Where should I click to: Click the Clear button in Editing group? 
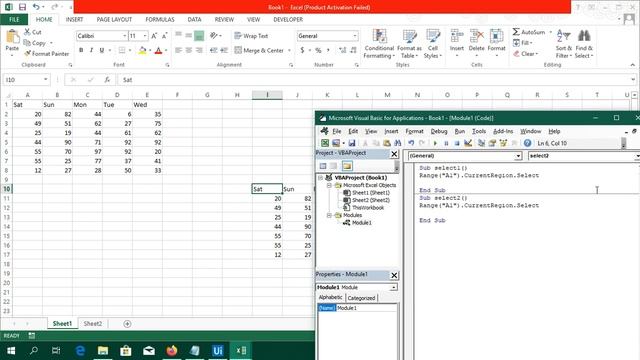(526, 53)
